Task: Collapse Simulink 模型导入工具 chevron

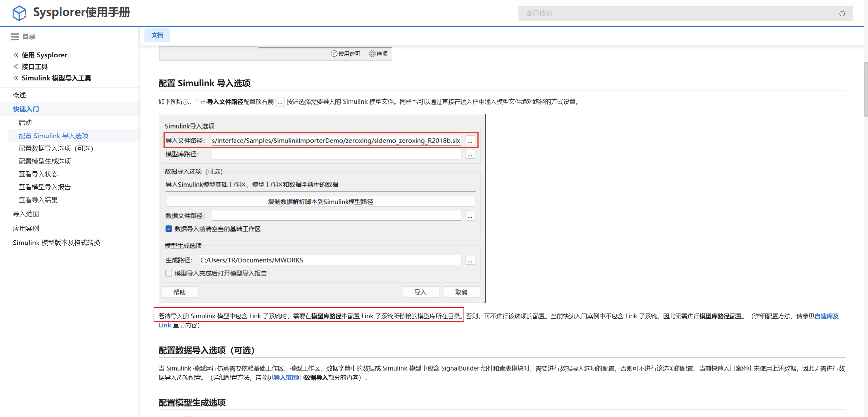Action: pyautogui.click(x=16, y=78)
